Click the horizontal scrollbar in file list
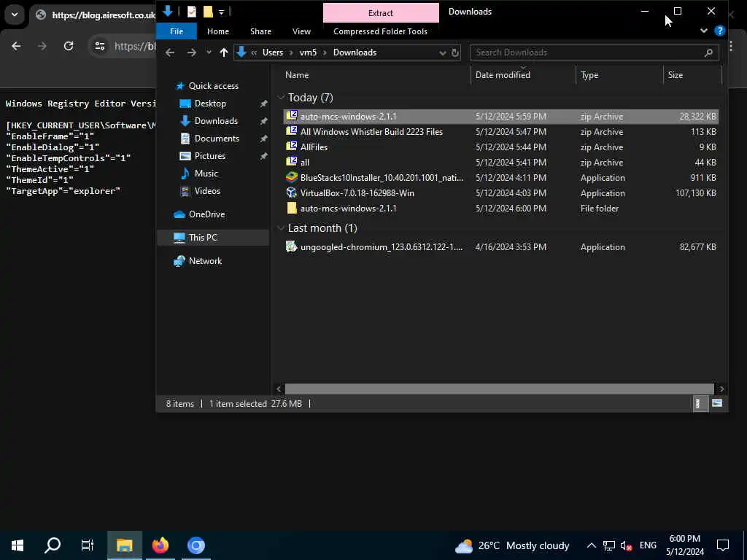The image size is (747, 560). pos(499,389)
